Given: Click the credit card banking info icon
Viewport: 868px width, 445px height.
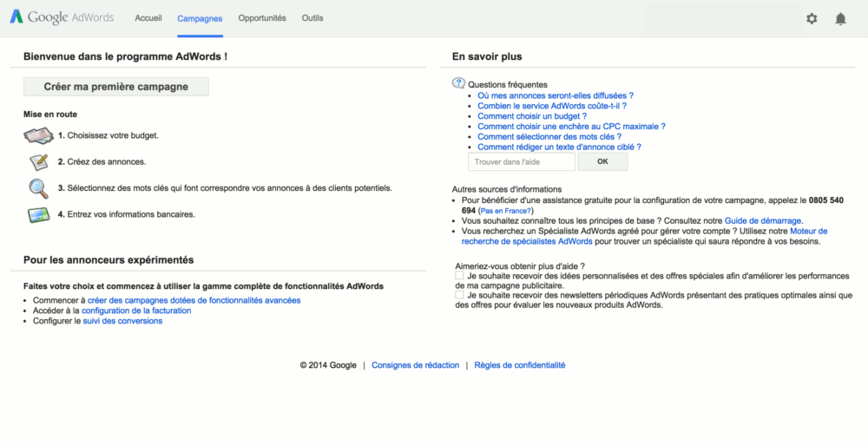Looking at the screenshot, I should (39, 215).
